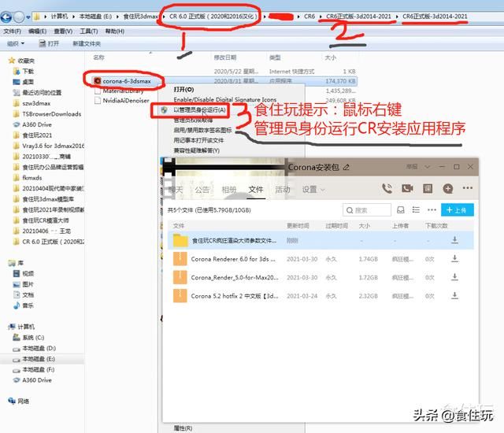Open the group apps icon next to video call
This screenshot has height=433, width=504.
click(x=428, y=188)
